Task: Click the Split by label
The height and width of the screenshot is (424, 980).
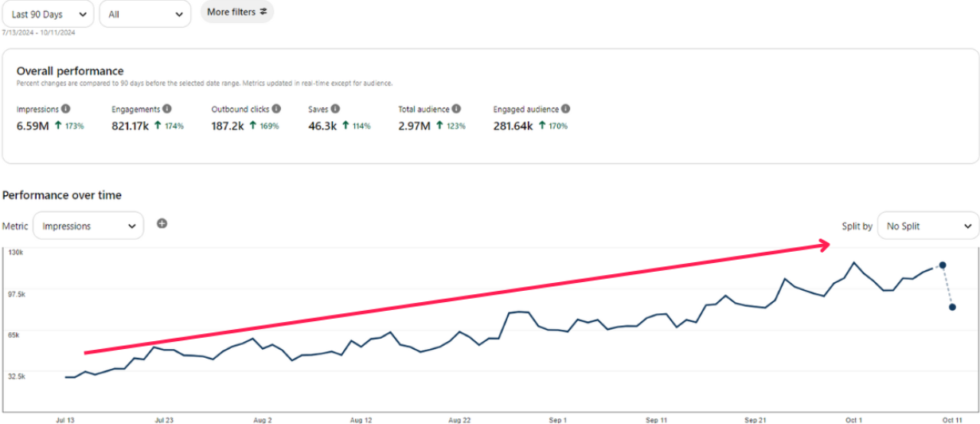Action: (857, 226)
